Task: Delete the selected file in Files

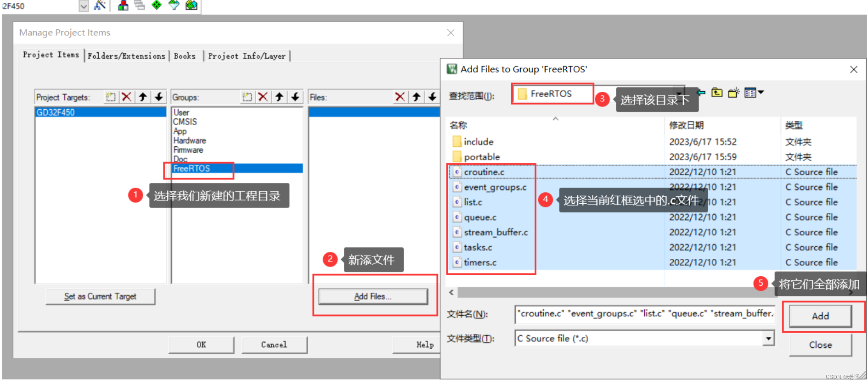Action: (400, 97)
